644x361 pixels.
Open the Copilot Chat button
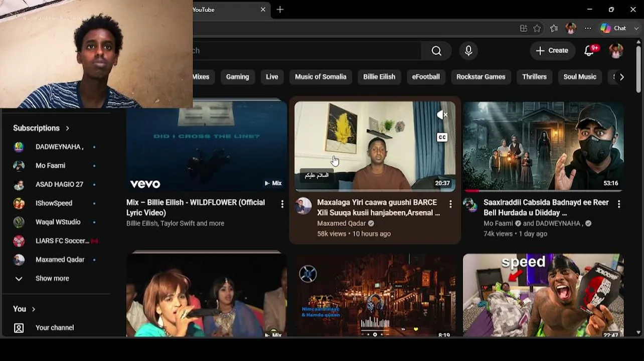tap(613, 28)
